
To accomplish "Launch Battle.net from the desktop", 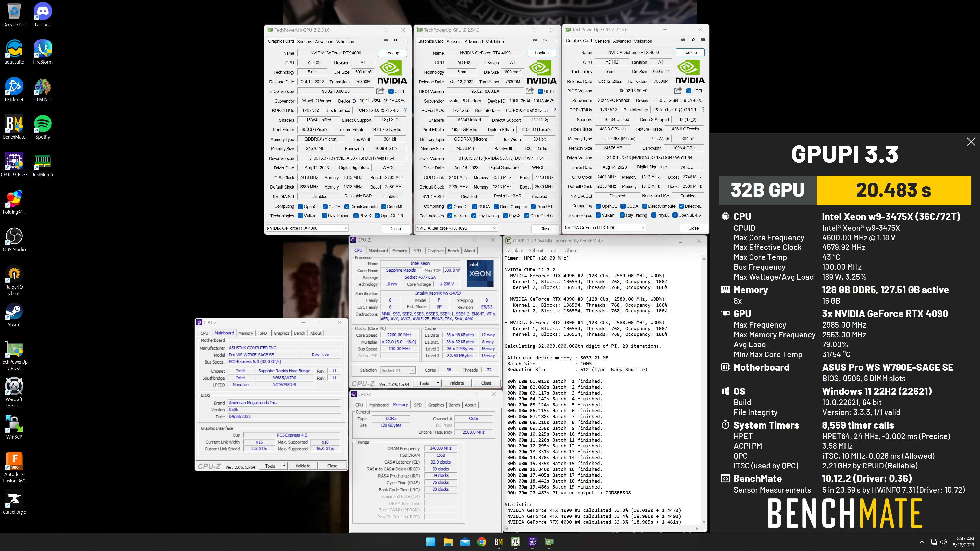I will coord(14,90).
